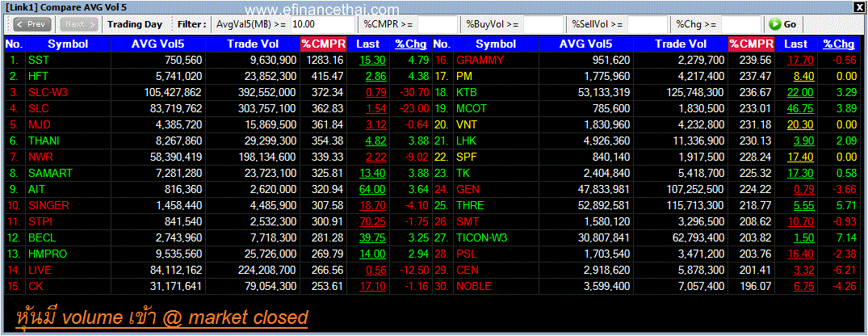Screen dimensions: 868x336
Task: Click the left %Chg column header link
Action: pos(411,44)
